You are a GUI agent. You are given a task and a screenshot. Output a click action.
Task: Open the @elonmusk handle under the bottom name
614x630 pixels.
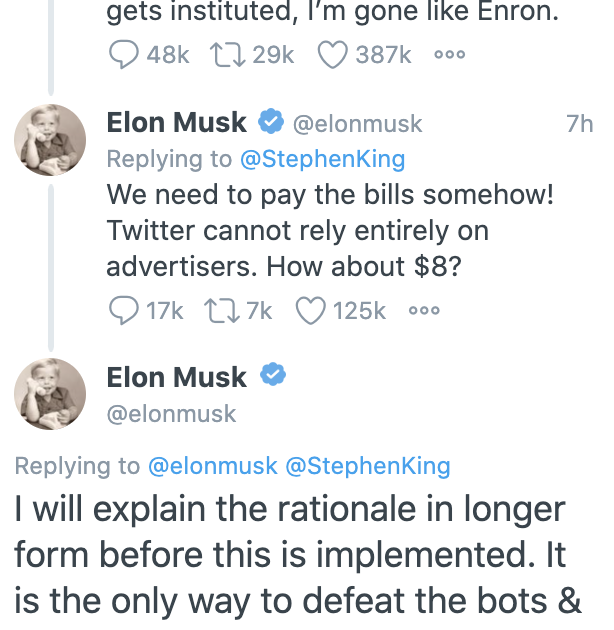tap(171, 413)
